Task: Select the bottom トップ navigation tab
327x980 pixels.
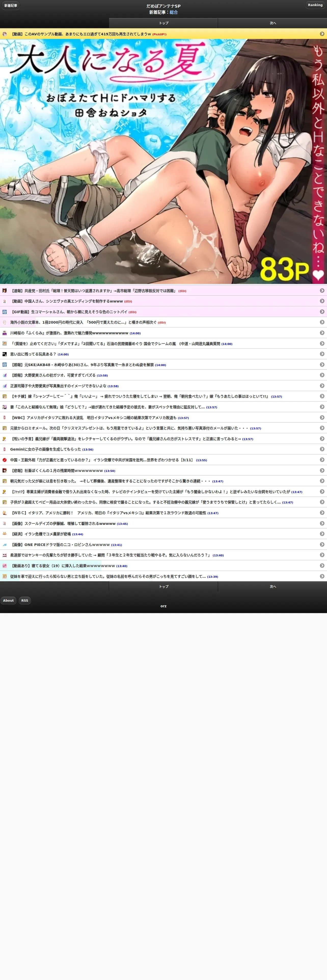Action: tap(163, 587)
